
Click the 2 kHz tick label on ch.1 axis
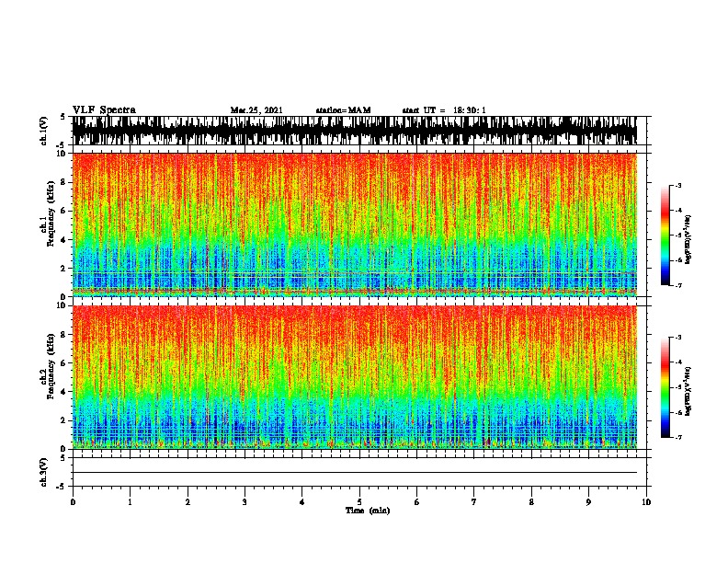(x=64, y=268)
